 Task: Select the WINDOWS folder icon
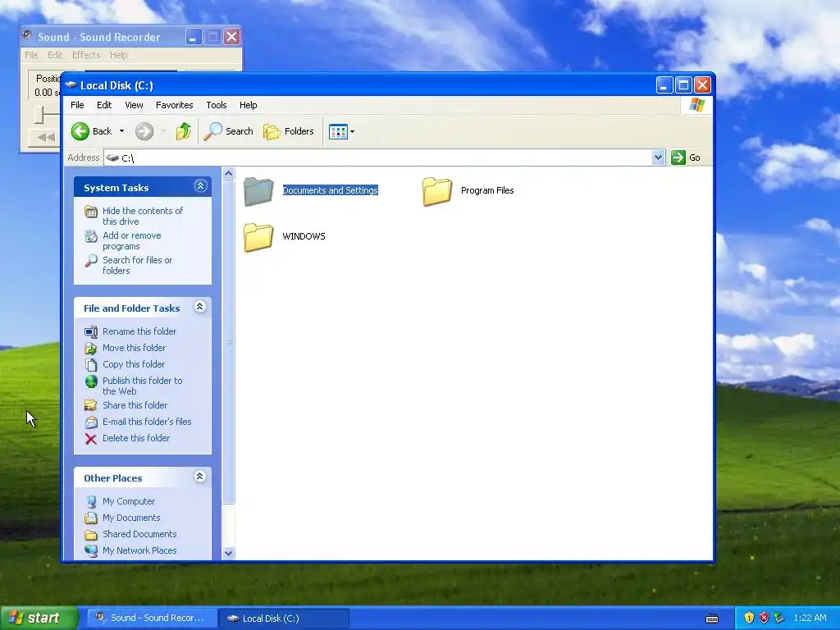[x=258, y=237]
